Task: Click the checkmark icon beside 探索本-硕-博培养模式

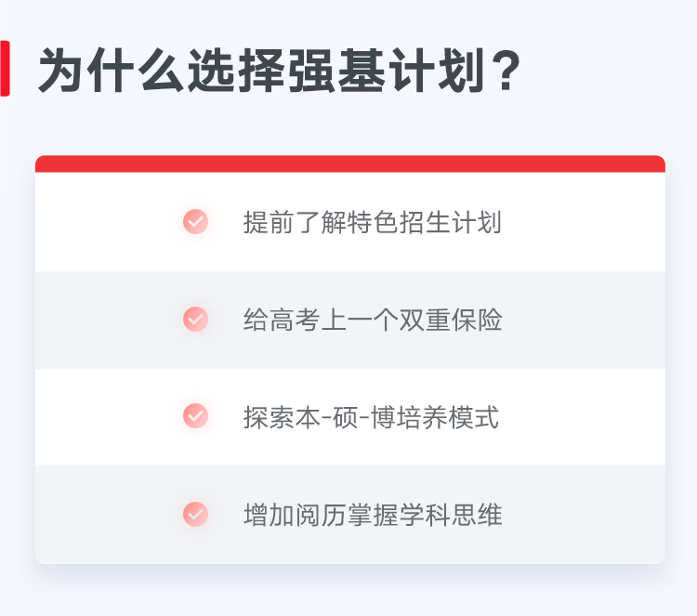Action: click(195, 416)
